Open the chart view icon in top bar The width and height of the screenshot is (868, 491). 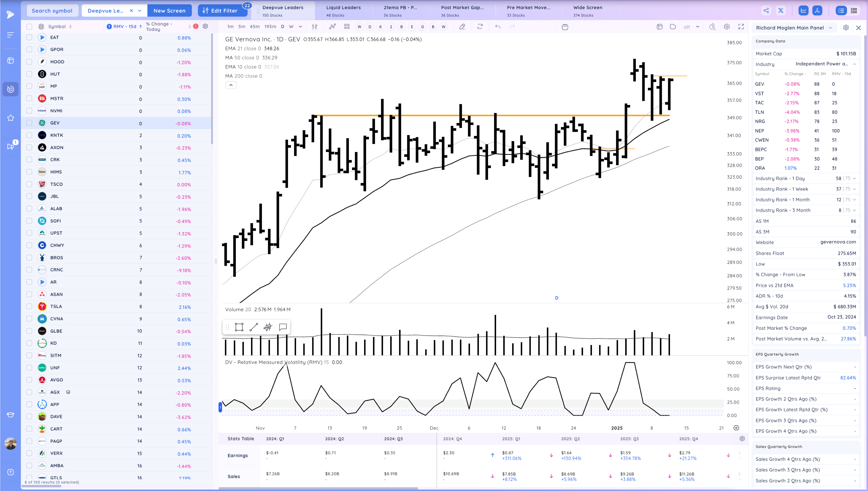coord(804,10)
